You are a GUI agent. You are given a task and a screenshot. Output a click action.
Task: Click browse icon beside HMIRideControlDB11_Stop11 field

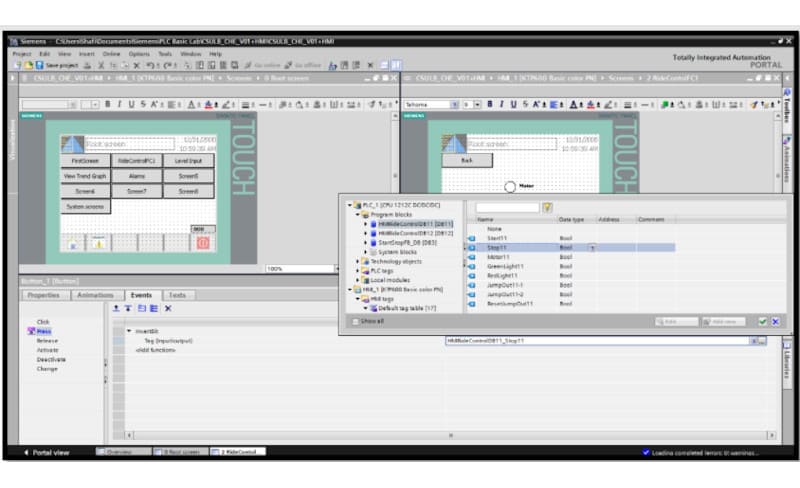762,340
